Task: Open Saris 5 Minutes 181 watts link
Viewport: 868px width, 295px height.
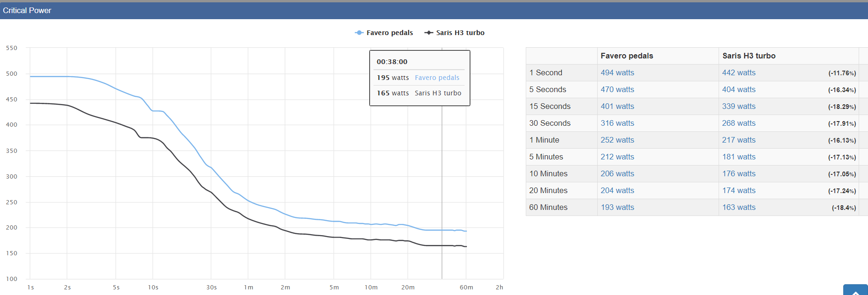Action: click(739, 157)
